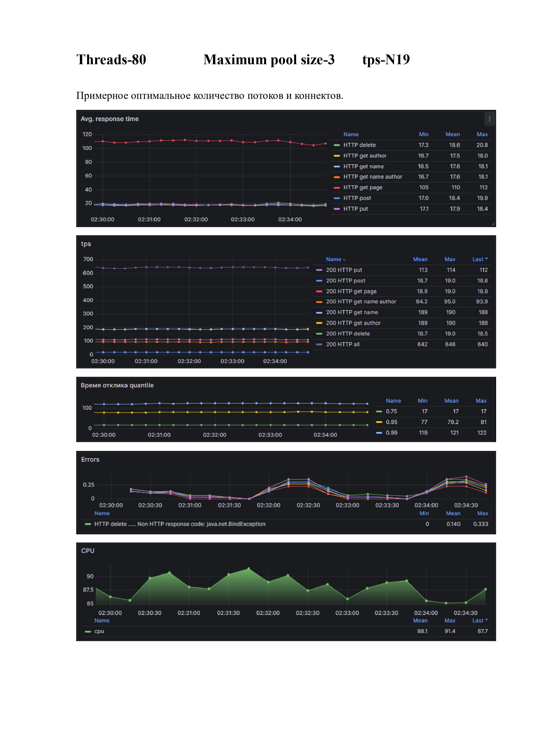534x756 pixels.
Task: Sort tps legend by Name column arrow
Action: [x=344, y=260]
